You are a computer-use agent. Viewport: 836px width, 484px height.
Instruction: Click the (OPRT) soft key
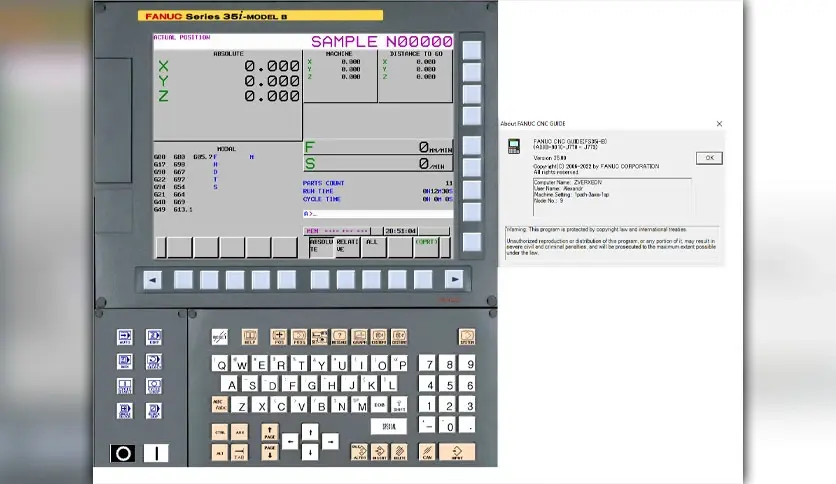(x=427, y=246)
